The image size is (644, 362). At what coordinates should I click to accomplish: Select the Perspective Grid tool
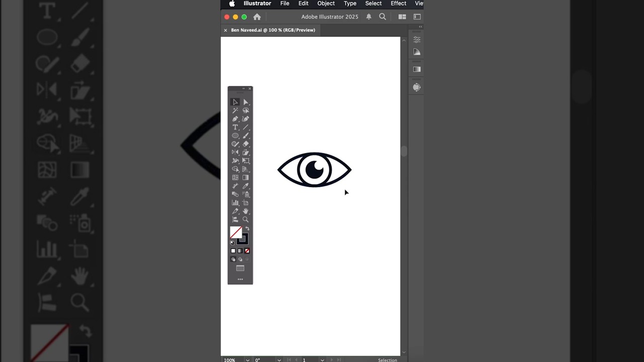pyautogui.click(x=246, y=169)
